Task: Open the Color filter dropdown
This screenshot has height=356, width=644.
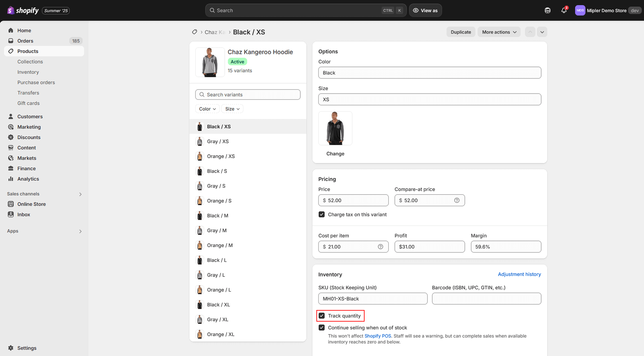Action: (207, 109)
